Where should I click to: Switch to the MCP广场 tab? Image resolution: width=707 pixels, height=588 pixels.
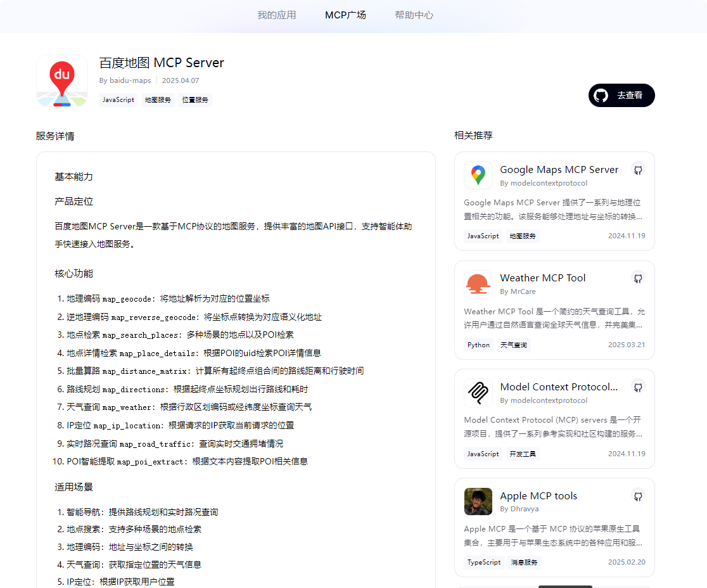pyautogui.click(x=345, y=15)
